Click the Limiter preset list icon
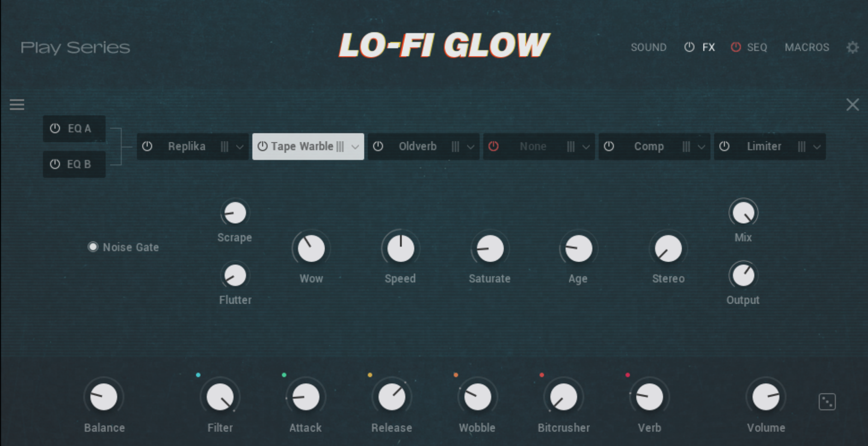The height and width of the screenshot is (446, 868). point(801,146)
